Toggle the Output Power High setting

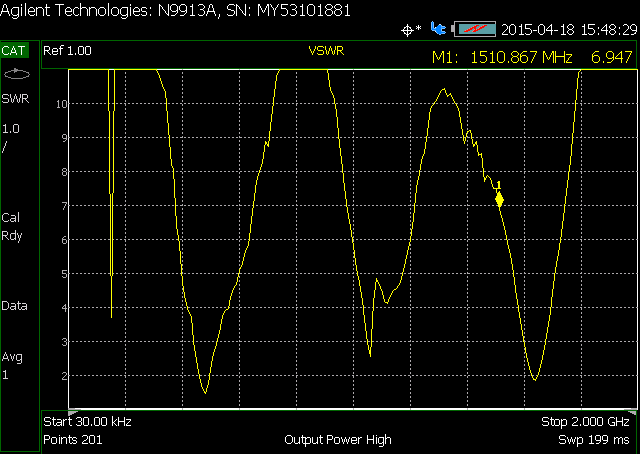pyautogui.click(x=338, y=440)
